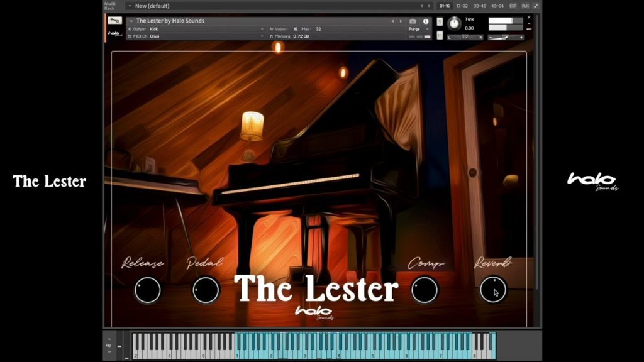644x362 pixels.
Task: Switch to rack page 33-48
Action: (480, 6)
